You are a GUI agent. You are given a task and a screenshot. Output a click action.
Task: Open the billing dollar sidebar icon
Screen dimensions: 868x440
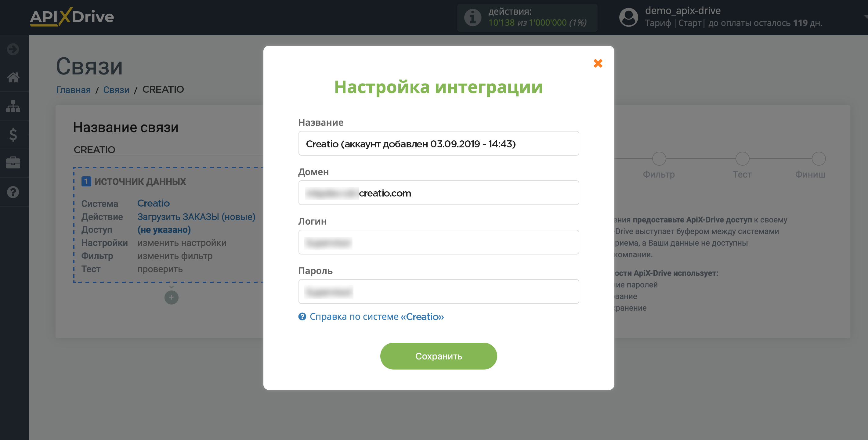click(x=13, y=135)
